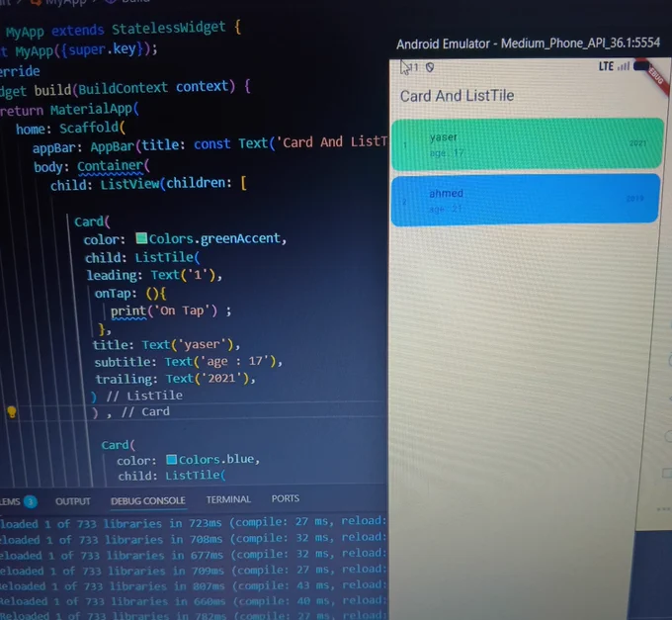Click the log line showing 'in 660ms'
The width and height of the screenshot is (672, 620).
pos(194,601)
